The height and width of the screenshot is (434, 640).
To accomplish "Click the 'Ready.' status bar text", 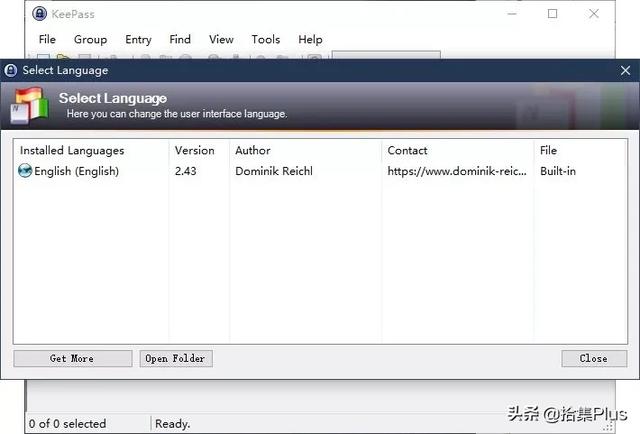I will 173,424.
